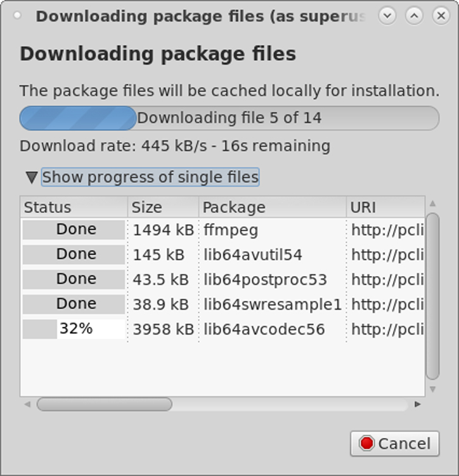The width and height of the screenshot is (459, 476).
Task: Collapse the single files progress triangle
Action: (x=32, y=177)
